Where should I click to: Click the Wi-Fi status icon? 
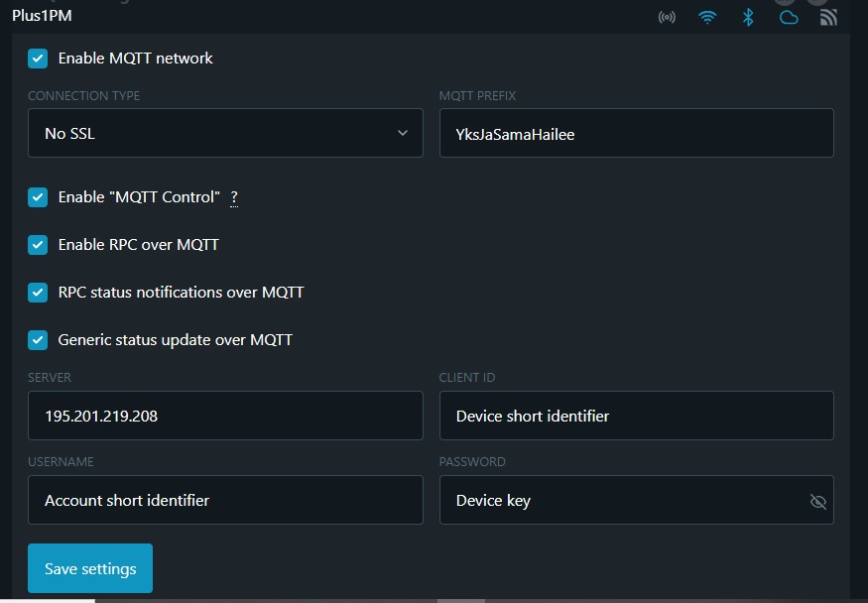(707, 17)
